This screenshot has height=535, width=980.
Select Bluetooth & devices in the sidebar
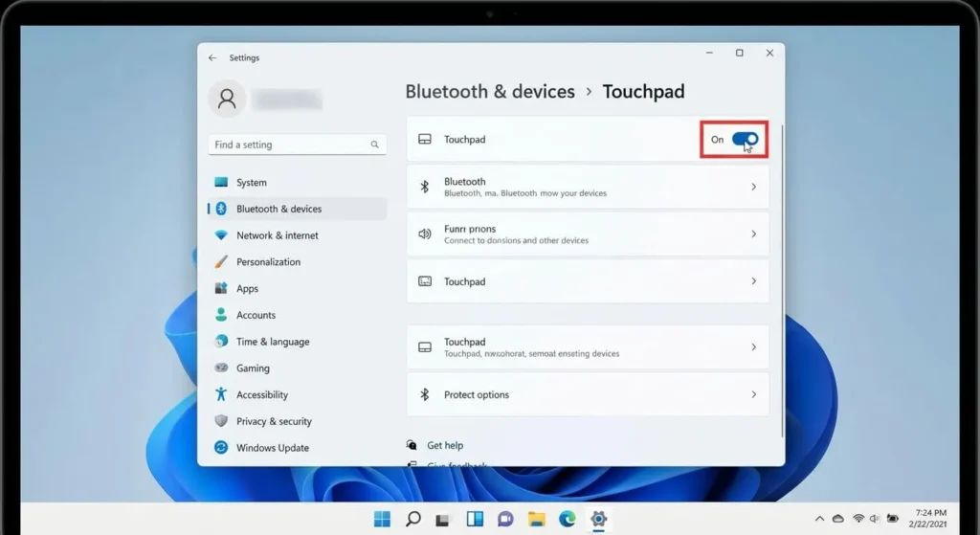point(297,209)
